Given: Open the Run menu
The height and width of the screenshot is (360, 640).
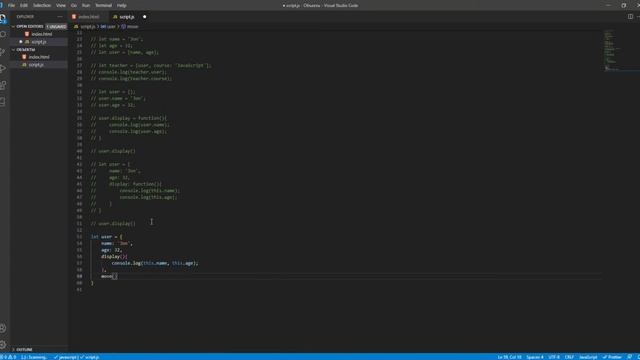Looking at the screenshot, I should pos(86,5).
